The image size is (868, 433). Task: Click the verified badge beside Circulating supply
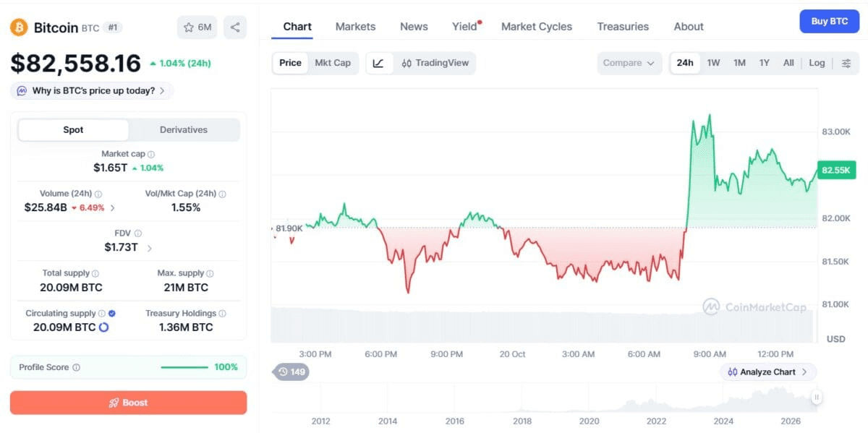coord(111,313)
